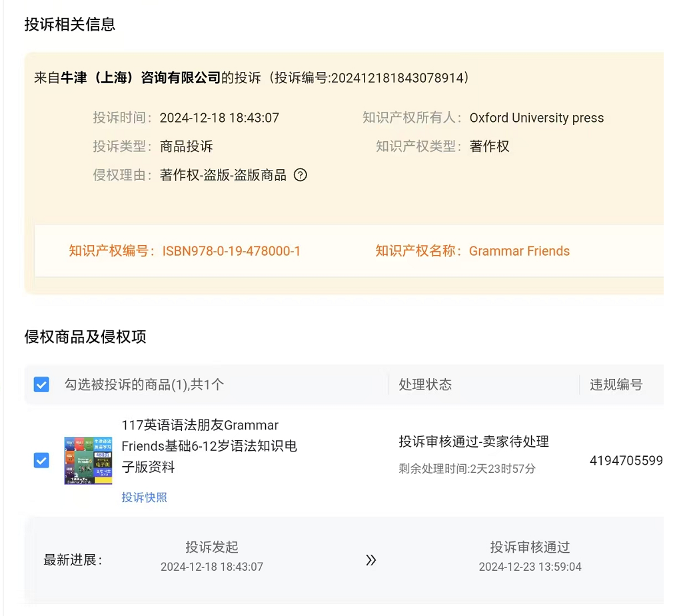Image resolution: width=687 pixels, height=616 pixels.
Task: Uncheck the Grammar Friends product row checkbox
Action: pyautogui.click(x=41, y=460)
